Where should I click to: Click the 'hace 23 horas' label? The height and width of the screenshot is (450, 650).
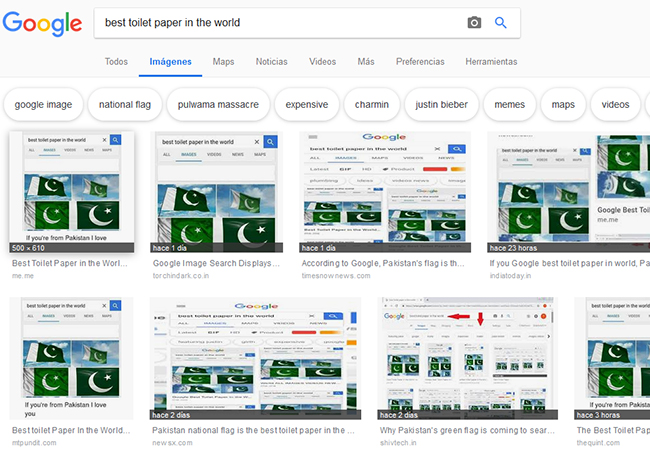513,248
